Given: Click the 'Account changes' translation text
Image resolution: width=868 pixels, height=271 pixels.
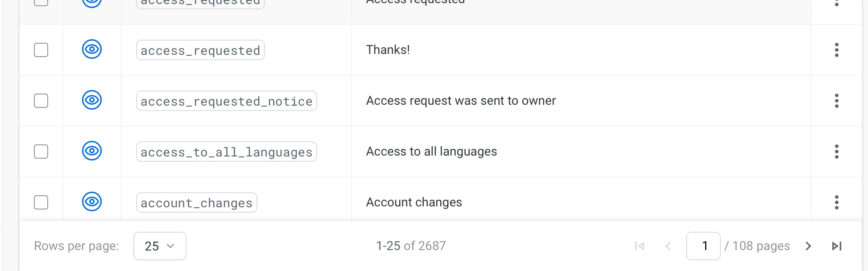Looking at the screenshot, I should [414, 202].
